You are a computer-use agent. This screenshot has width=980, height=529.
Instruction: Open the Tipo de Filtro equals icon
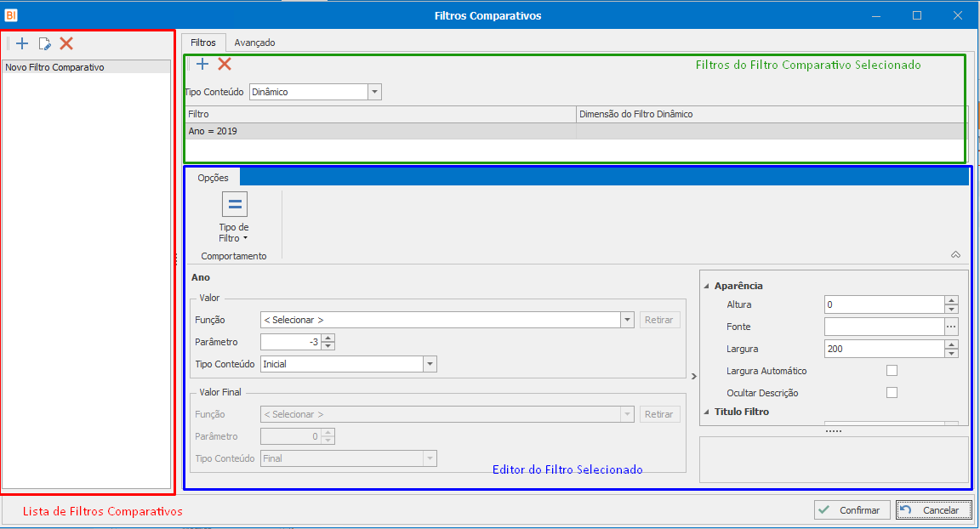click(235, 204)
